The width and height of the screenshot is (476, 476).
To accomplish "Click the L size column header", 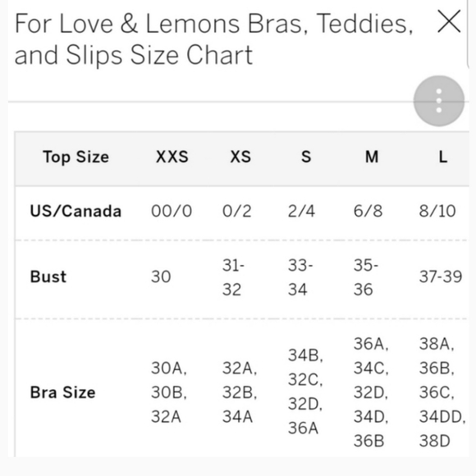I will tap(443, 157).
